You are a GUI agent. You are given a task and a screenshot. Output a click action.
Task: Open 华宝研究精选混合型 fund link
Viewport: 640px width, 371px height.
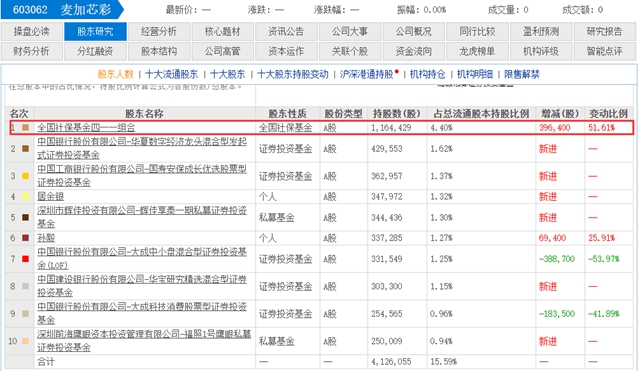[x=142, y=286]
